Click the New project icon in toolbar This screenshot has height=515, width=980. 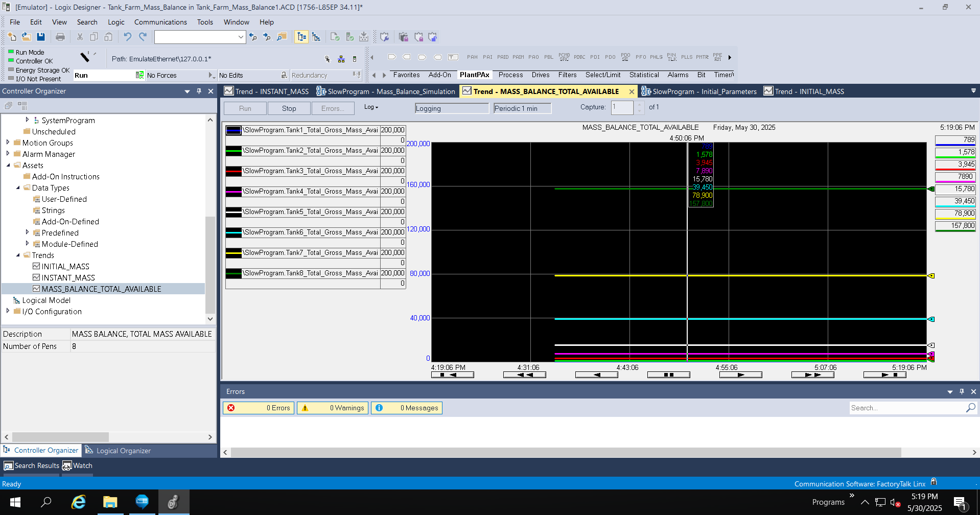coord(12,37)
